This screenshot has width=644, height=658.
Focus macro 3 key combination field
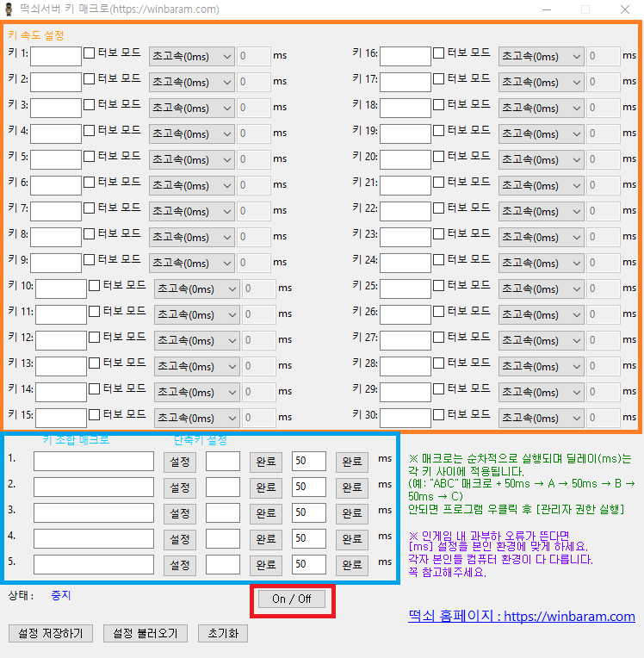coord(94,512)
